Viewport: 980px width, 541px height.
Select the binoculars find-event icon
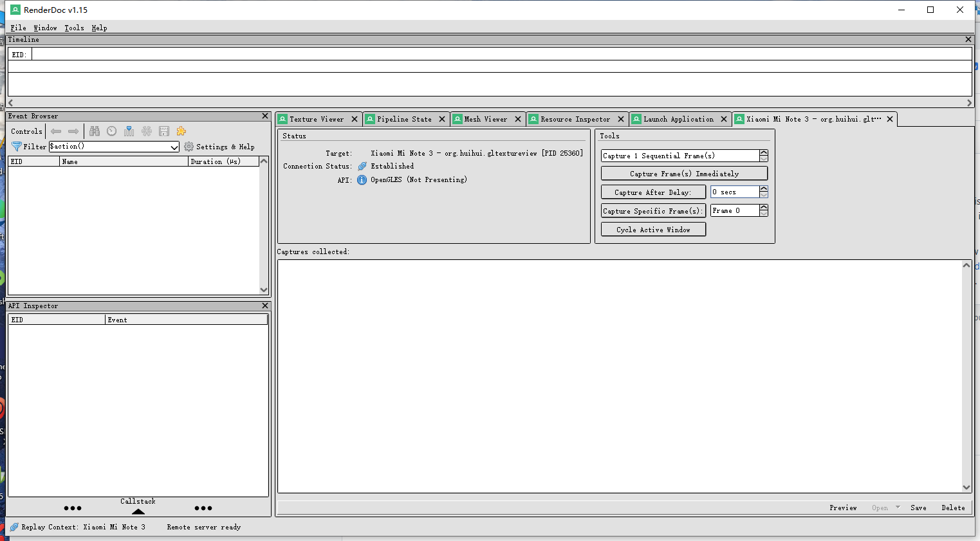pos(94,131)
